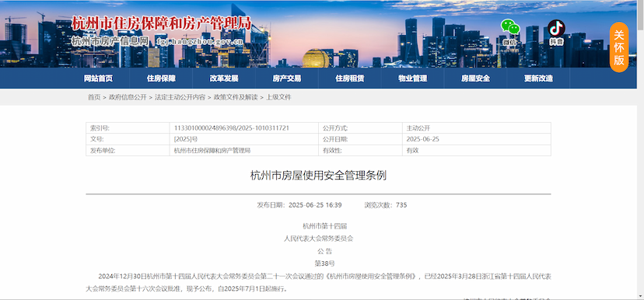Go to 政策文件及解读 in the breadcrumb
Image resolution: width=644 pixels, height=300 pixels.
(x=236, y=97)
